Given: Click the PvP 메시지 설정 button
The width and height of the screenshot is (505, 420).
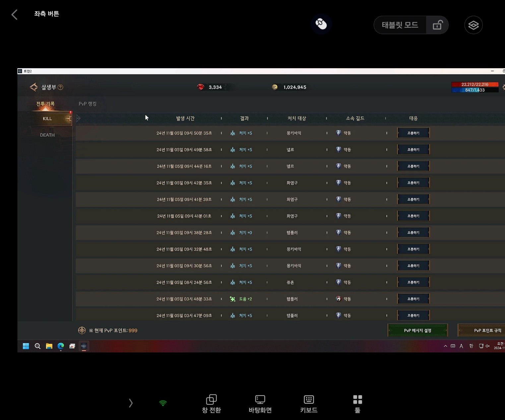Looking at the screenshot, I should pyautogui.click(x=417, y=331).
